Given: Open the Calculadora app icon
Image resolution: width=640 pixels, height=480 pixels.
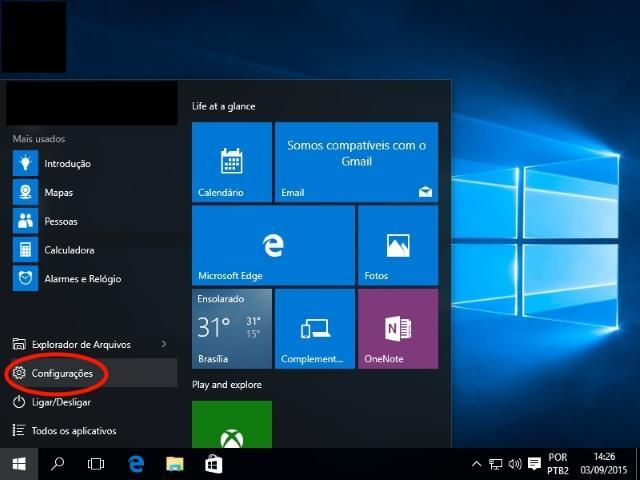Looking at the screenshot, I should (x=25, y=250).
